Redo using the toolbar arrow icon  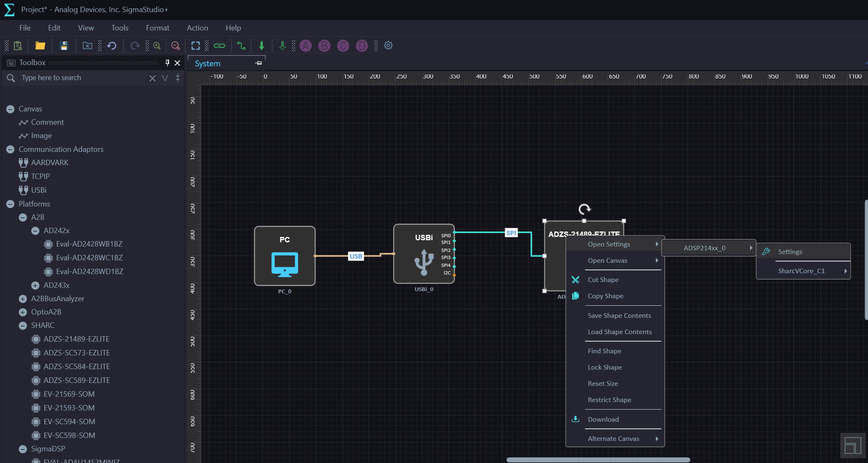(135, 45)
